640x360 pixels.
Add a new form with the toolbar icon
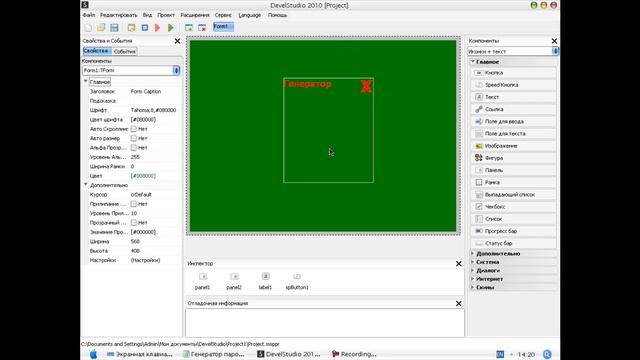pos(189,28)
